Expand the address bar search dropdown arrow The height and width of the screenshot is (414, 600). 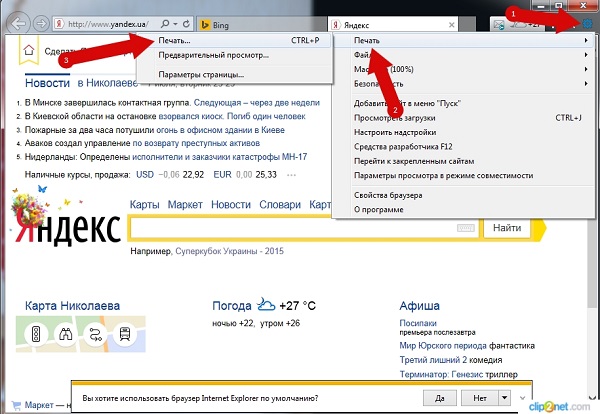174,22
